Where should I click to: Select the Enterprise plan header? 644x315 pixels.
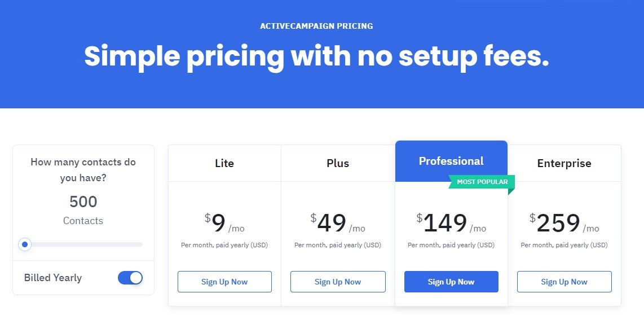click(564, 163)
